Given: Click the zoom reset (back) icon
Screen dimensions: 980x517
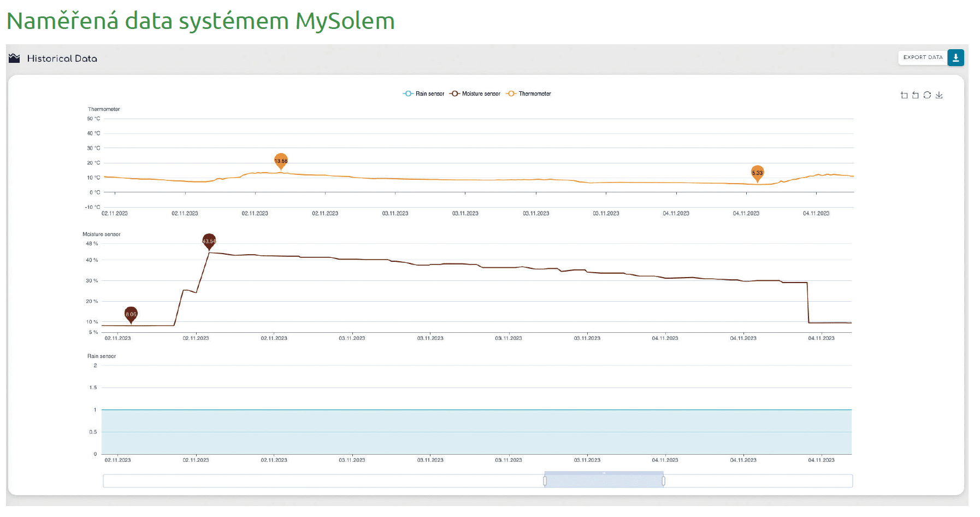Looking at the screenshot, I should coord(916,95).
